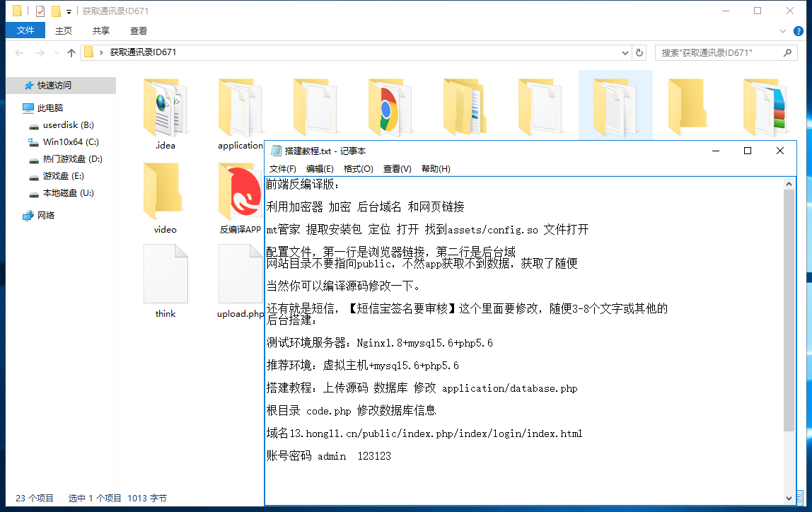Click the refresh button in address bar

click(x=639, y=52)
